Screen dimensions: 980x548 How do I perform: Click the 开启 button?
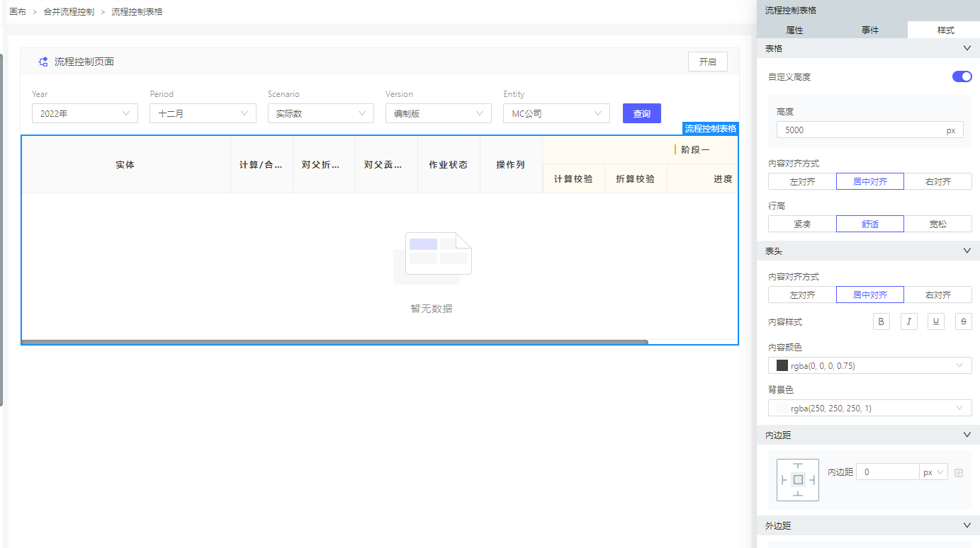coord(707,62)
